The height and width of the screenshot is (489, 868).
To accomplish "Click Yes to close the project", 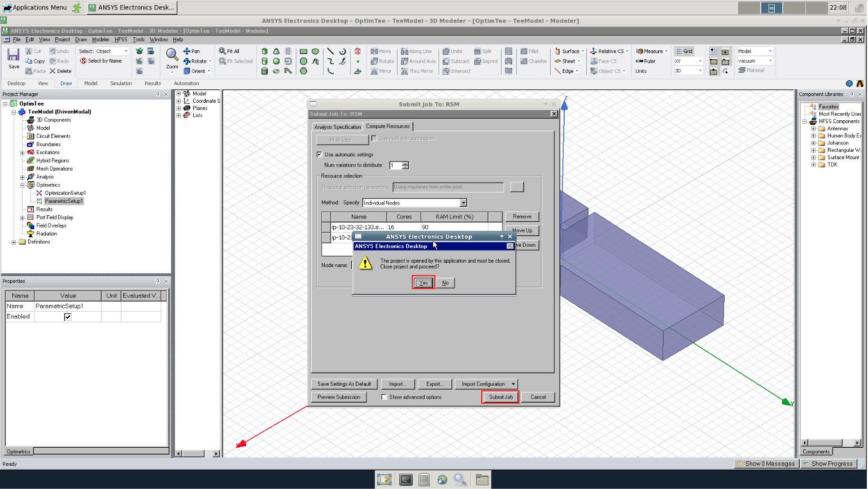I will [x=423, y=283].
